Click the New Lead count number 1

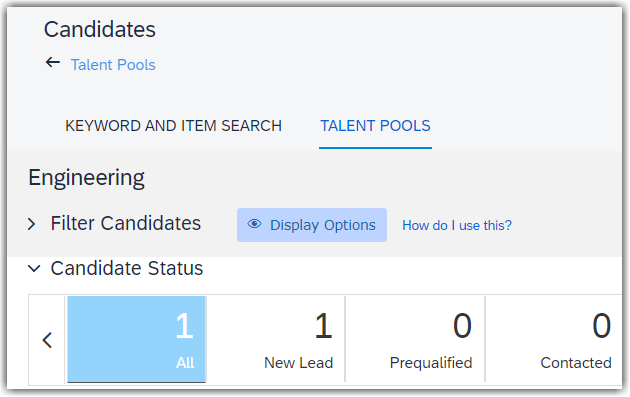[323, 326]
